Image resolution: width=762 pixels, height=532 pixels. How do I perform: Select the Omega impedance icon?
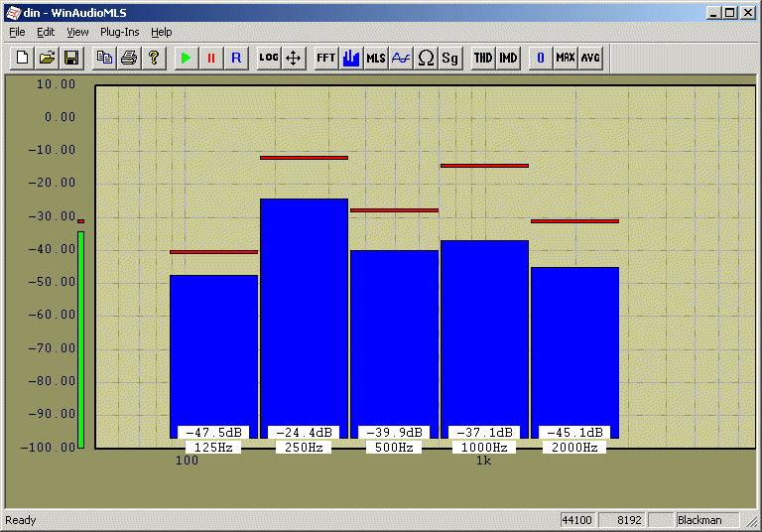[425, 58]
